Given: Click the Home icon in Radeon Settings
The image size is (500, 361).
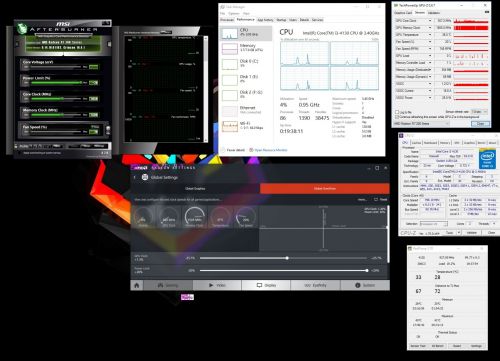Looking at the screenshot, I should pyautogui.click(x=137, y=285).
